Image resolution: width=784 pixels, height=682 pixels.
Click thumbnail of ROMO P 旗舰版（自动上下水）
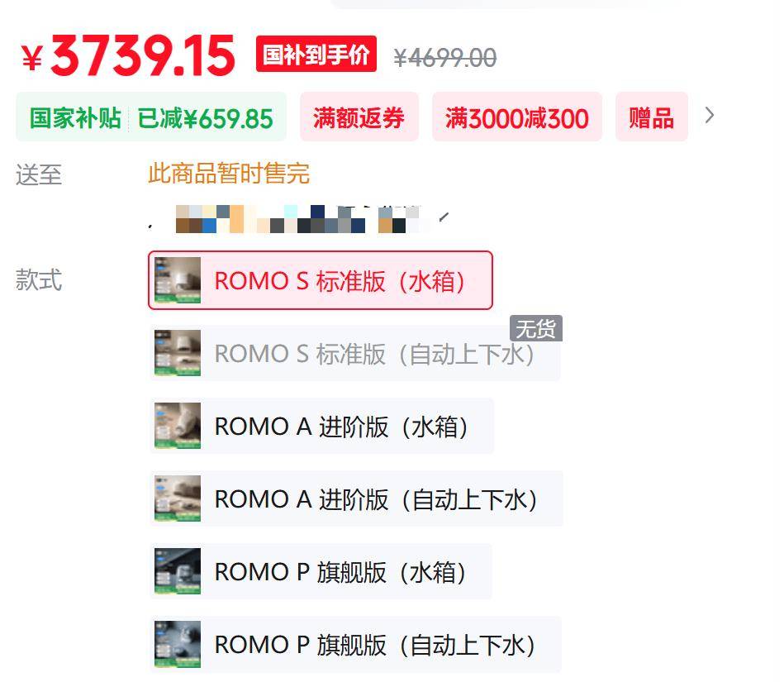(178, 644)
